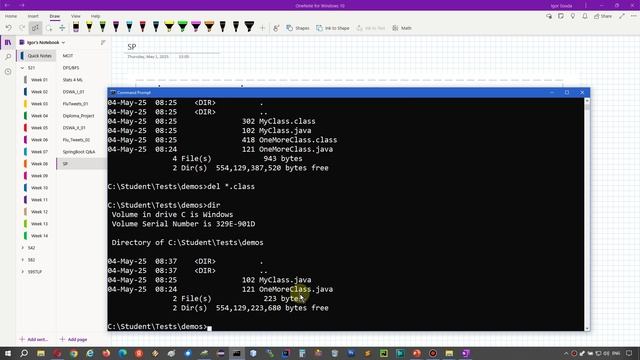This screenshot has height=360, width=640.
Task: Collapse the S21 section group
Action: [22, 68]
